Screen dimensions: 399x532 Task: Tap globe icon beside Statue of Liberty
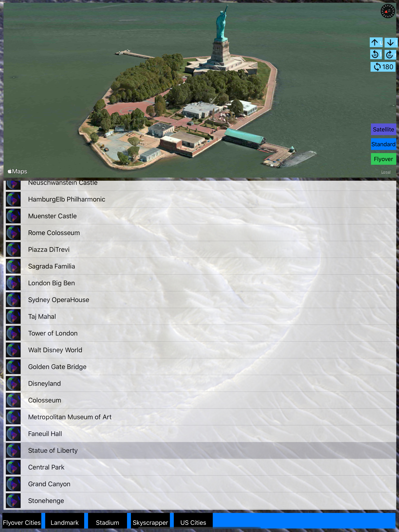13,450
